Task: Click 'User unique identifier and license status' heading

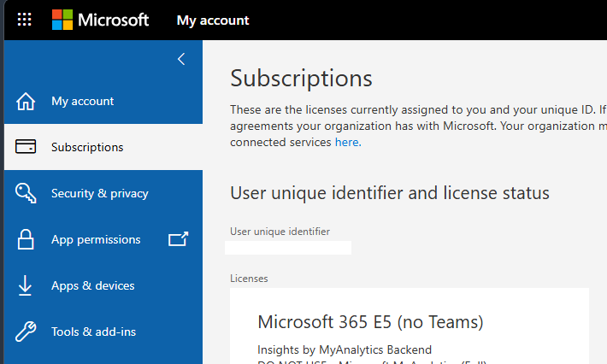Action: pos(390,193)
